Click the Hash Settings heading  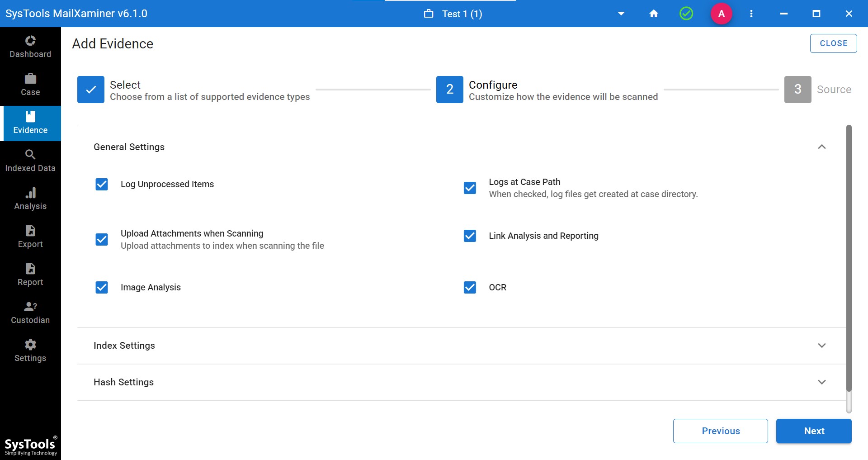tap(123, 382)
